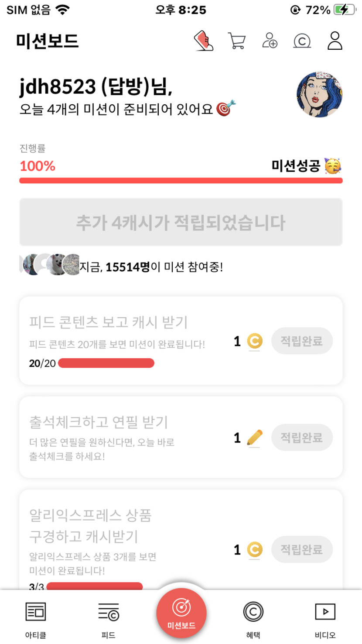Tap the overall mission progress bar
Screen dimensions: 362x644
181,181
